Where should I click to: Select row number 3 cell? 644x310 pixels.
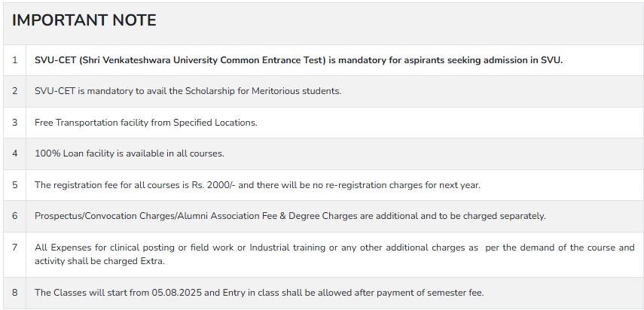(x=15, y=122)
